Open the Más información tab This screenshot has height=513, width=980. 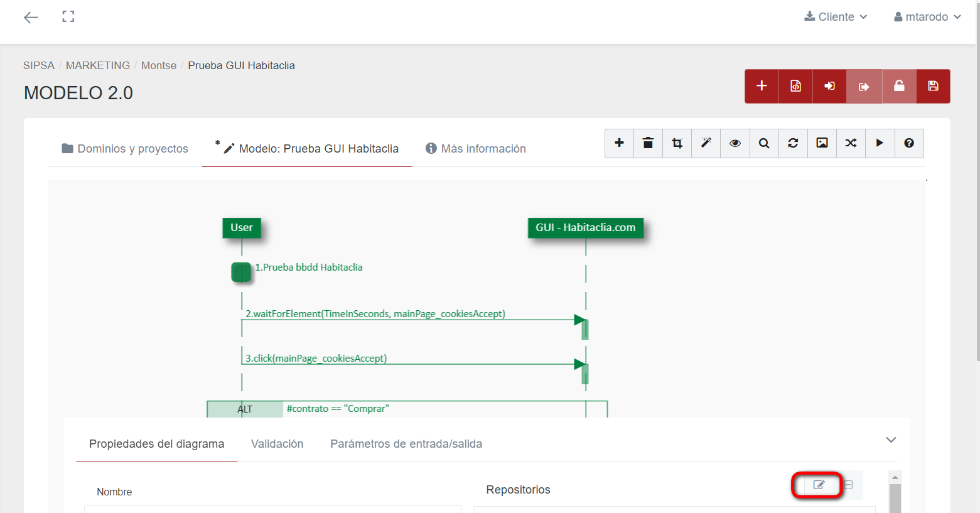point(476,149)
